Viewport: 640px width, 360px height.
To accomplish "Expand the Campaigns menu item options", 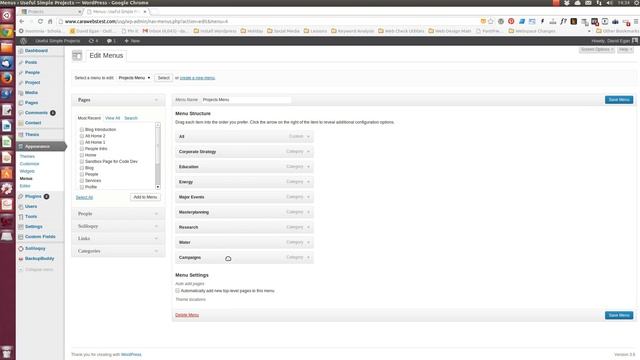I will tap(309, 257).
